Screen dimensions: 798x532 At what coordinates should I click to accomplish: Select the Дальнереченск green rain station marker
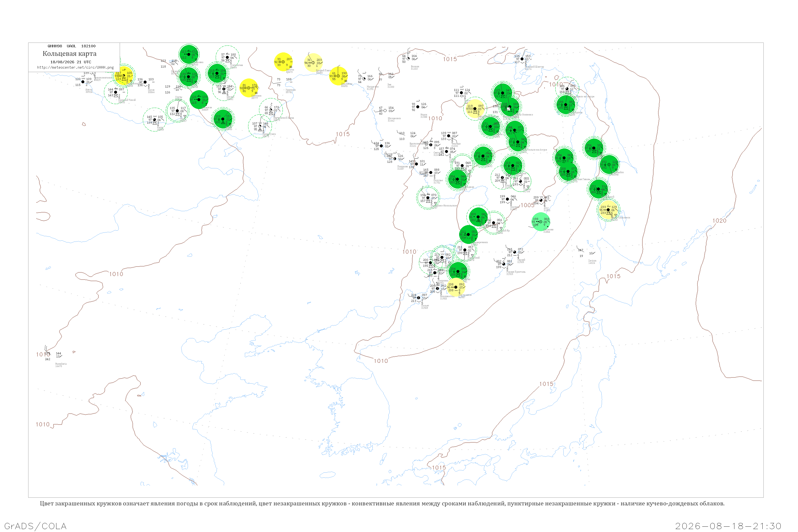(x=468, y=234)
